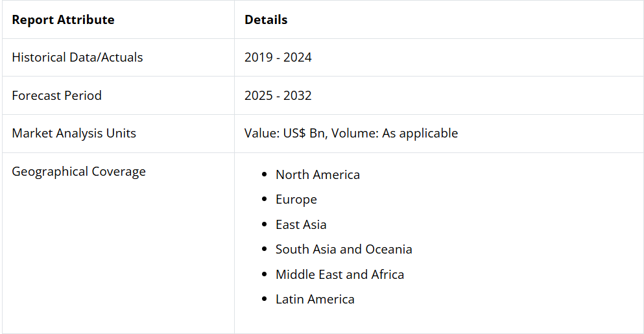
Task: Click the bullet before North America
Action: point(264,174)
